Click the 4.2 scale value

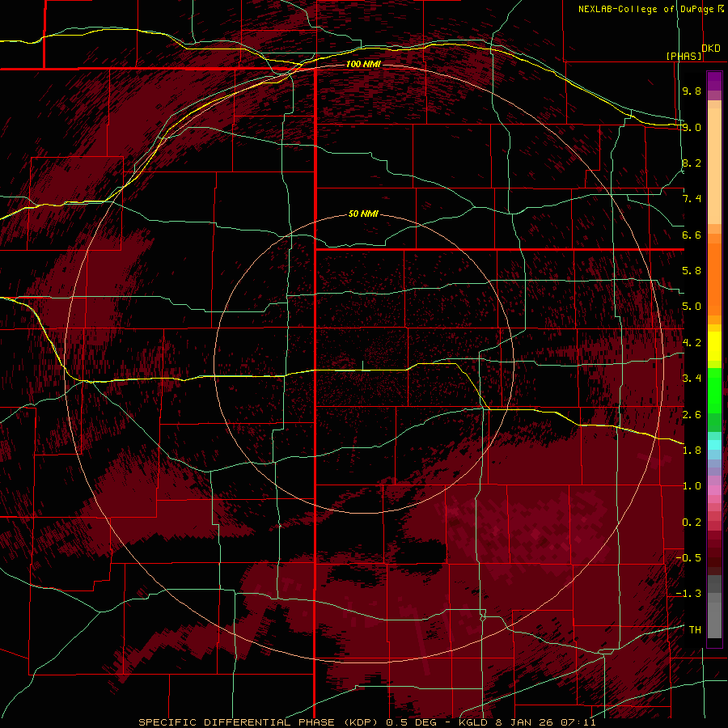pos(692,343)
